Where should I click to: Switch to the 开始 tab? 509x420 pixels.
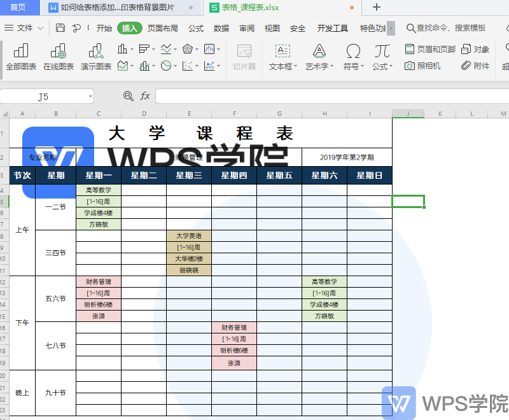click(x=104, y=28)
